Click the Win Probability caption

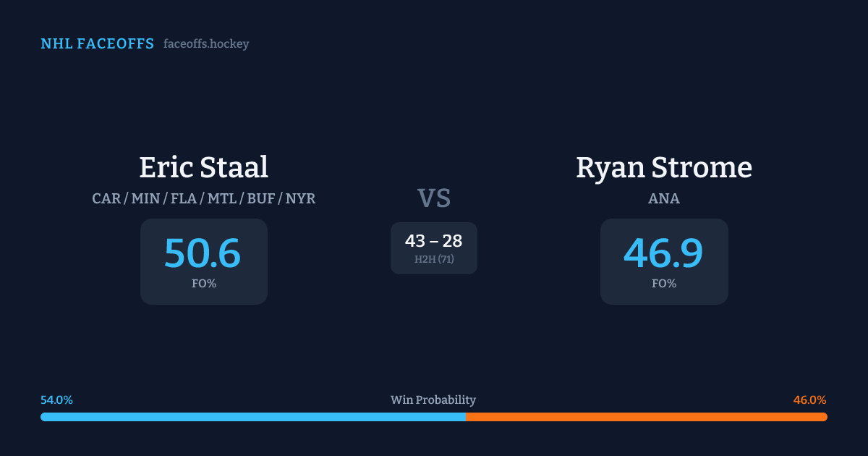[x=433, y=400]
